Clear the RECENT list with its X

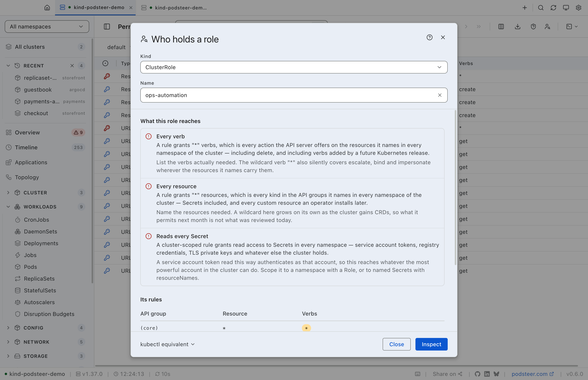point(72,66)
